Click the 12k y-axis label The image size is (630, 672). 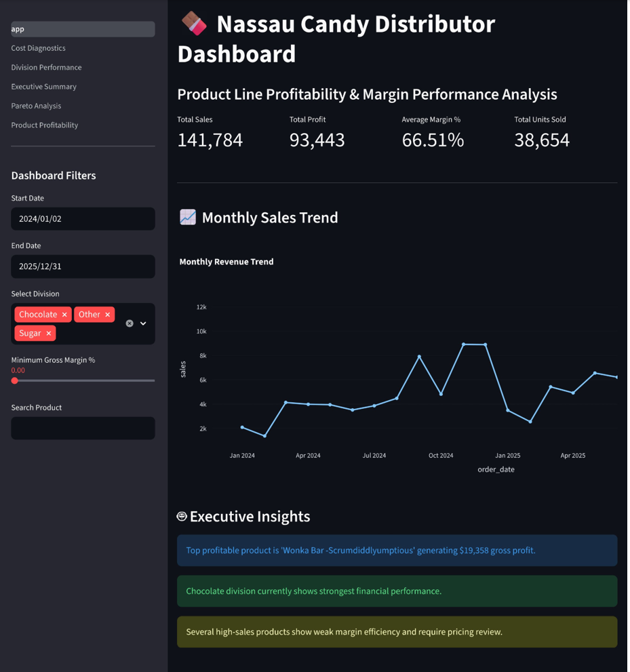point(201,307)
